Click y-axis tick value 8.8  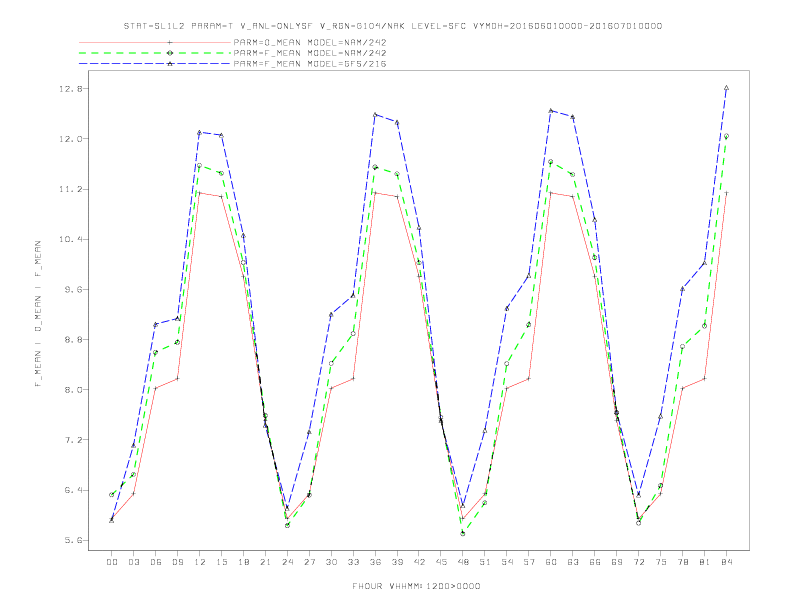pyautogui.click(x=73, y=340)
